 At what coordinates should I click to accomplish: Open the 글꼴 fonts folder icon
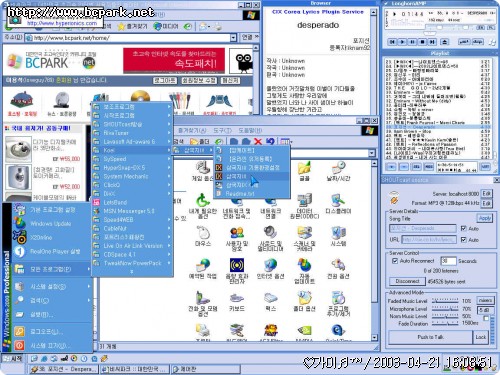[304, 171]
